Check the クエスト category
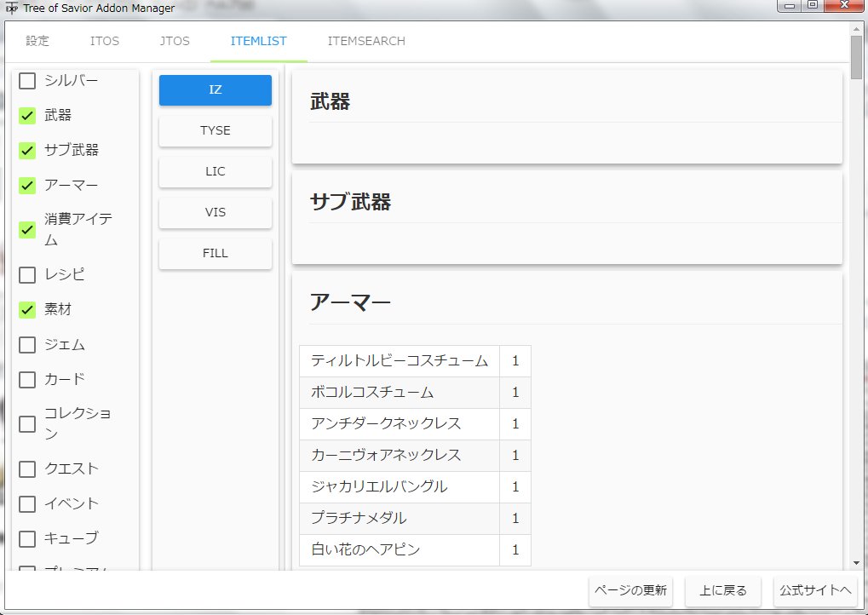 [x=26, y=468]
